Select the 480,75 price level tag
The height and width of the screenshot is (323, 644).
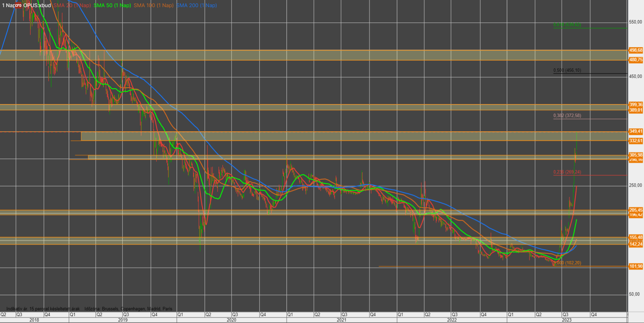(636, 60)
